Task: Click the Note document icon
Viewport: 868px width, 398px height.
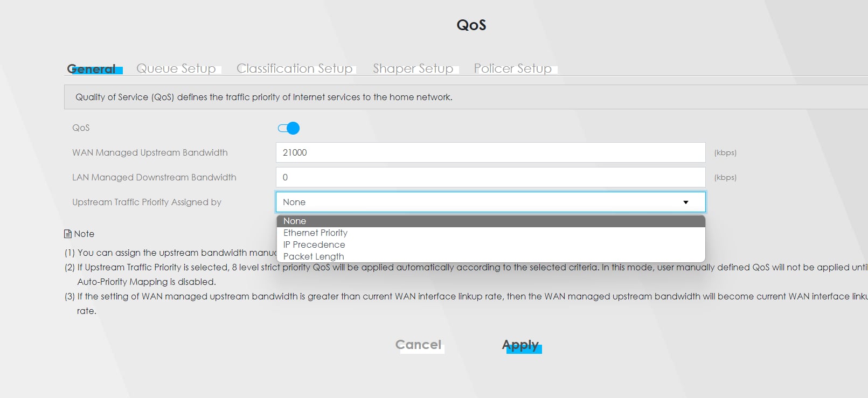Action: (x=68, y=234)
